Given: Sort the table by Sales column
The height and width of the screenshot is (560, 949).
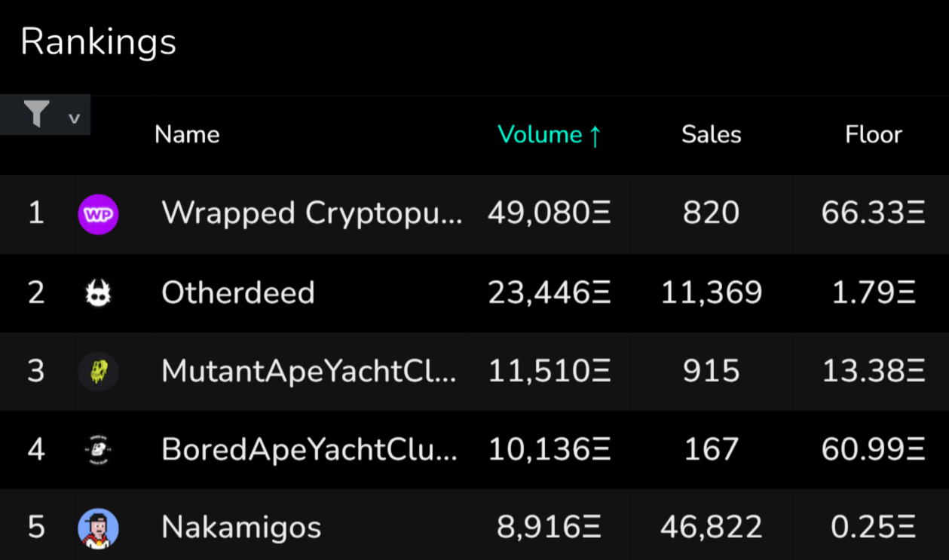Looking at the screenshot, I should tap(711, 135).
